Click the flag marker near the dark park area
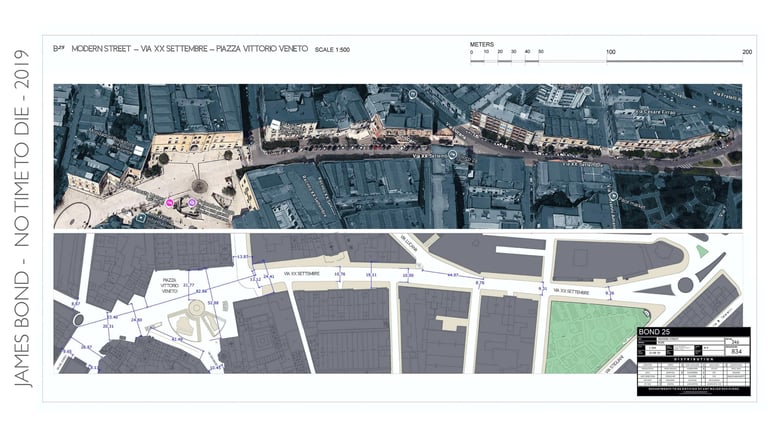Viewport: 768px width, 436px height. pos(614,196)
